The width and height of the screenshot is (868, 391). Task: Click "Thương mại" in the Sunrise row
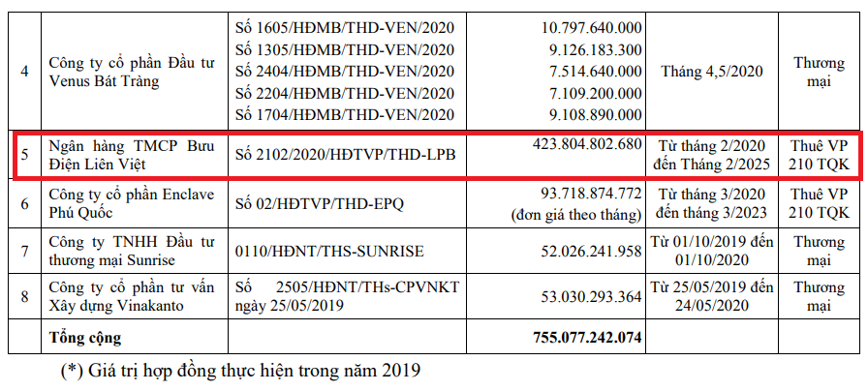tap(820, 251)
